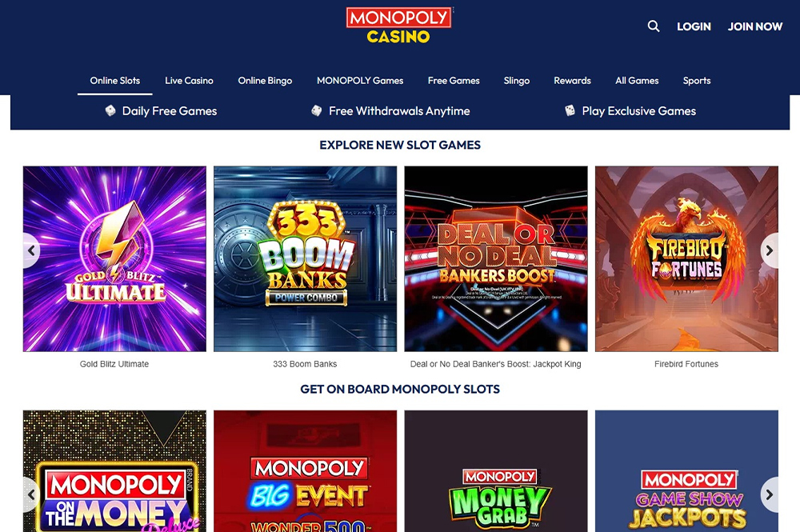
Task: Switch to the Live Casino tab
Action: coord(189,81)
